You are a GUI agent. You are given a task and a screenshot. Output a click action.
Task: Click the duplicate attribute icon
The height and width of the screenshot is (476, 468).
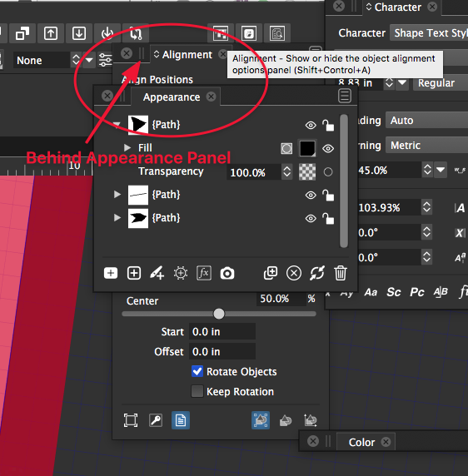click(x=271, y=273)
